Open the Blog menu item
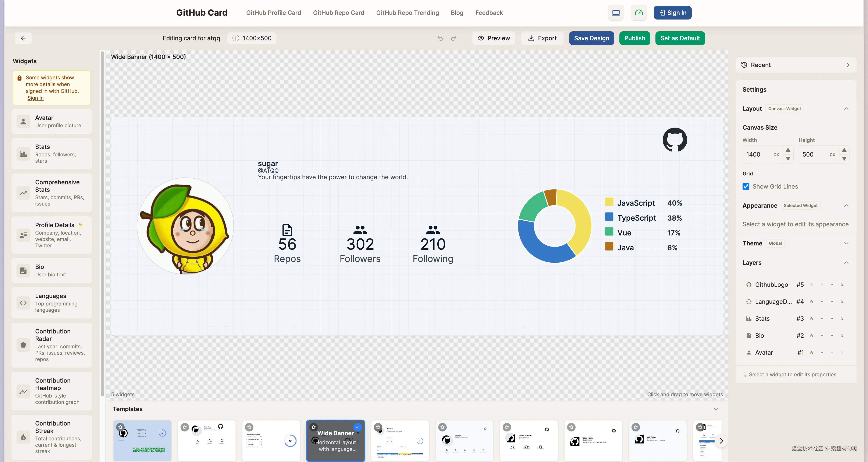868x462 pixels. point(457,13)
